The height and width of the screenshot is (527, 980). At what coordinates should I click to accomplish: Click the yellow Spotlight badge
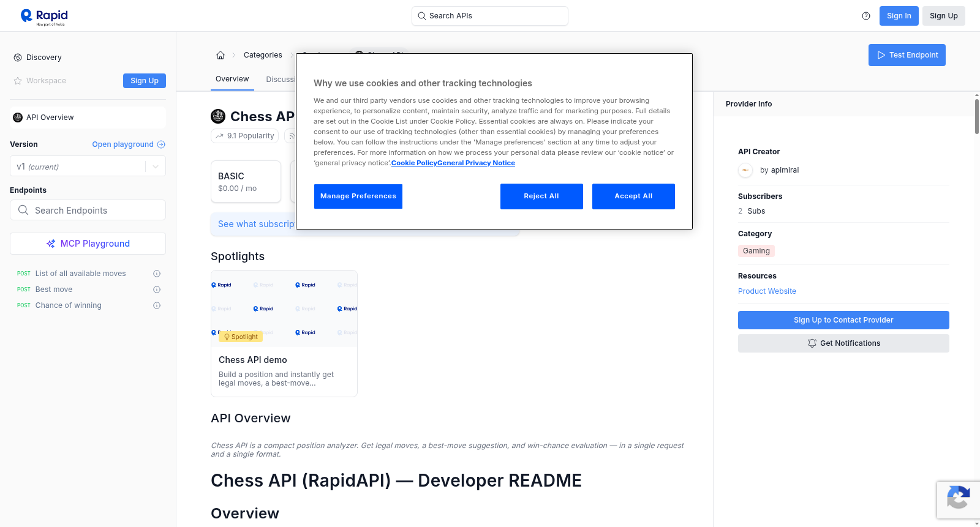241,337
